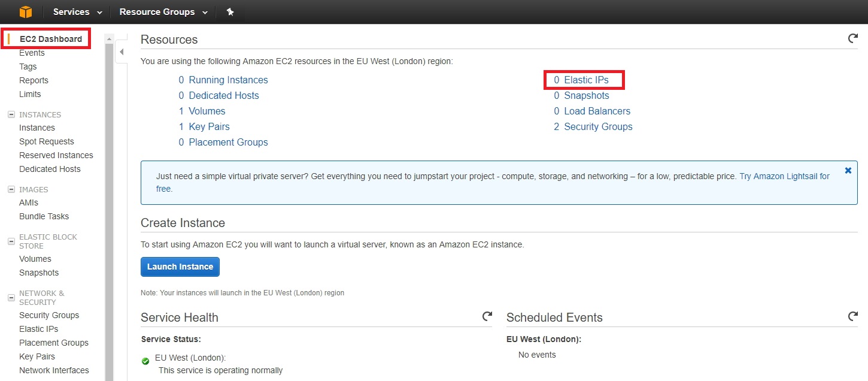Select EC2 Dashboard in sidebar

pos(51,39)
